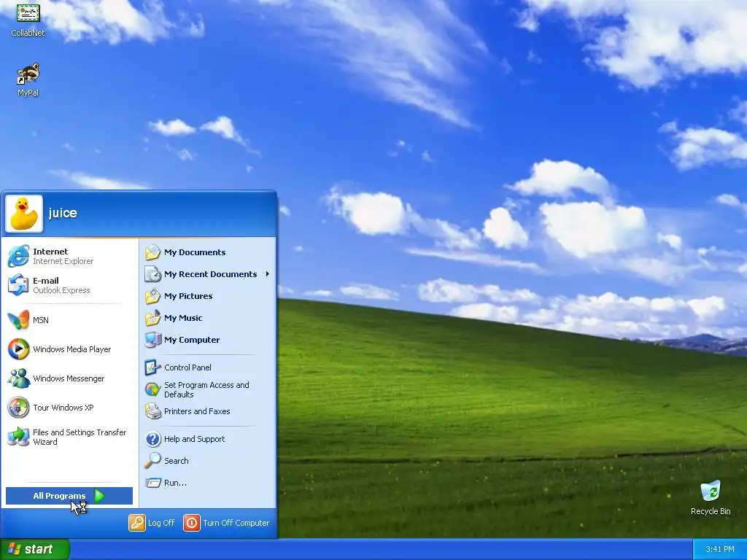Click the red Turn Off Computer icon
The image size is (747, 560).
point(192,523)
